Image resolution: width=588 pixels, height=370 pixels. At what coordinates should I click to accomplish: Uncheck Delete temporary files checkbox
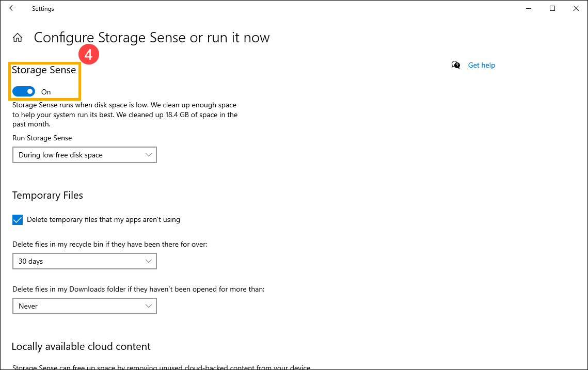[x=18, y=219]
